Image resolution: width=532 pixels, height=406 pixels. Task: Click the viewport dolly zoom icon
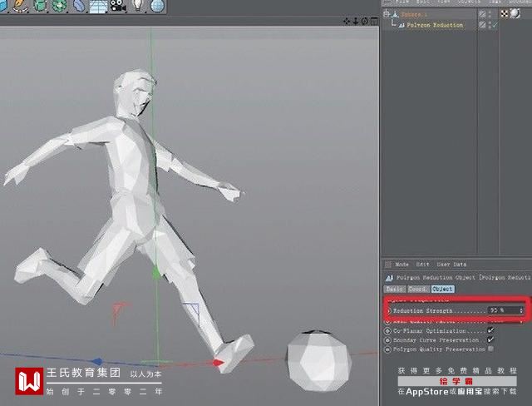click(x=355, y=22)
